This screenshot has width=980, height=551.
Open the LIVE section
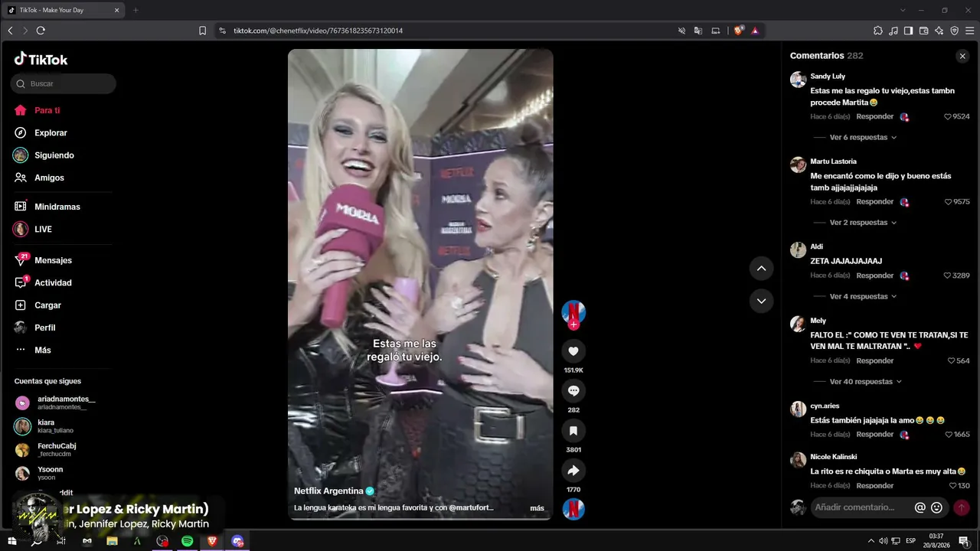pos(43,229)
